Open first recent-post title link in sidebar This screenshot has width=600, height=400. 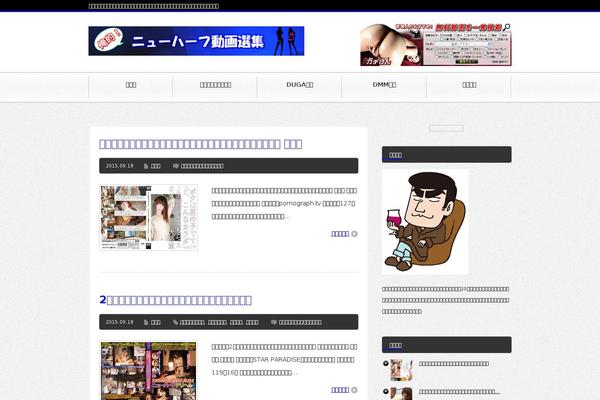click(x=454, y=364)
